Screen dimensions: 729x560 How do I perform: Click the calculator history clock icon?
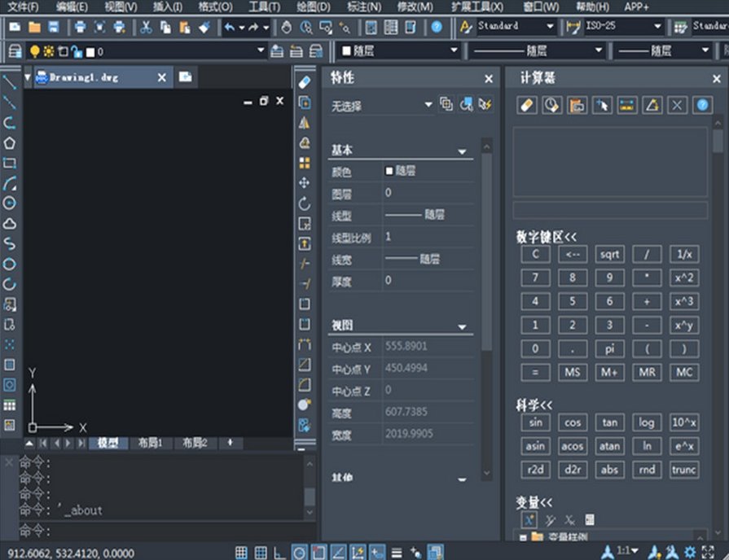552,105
